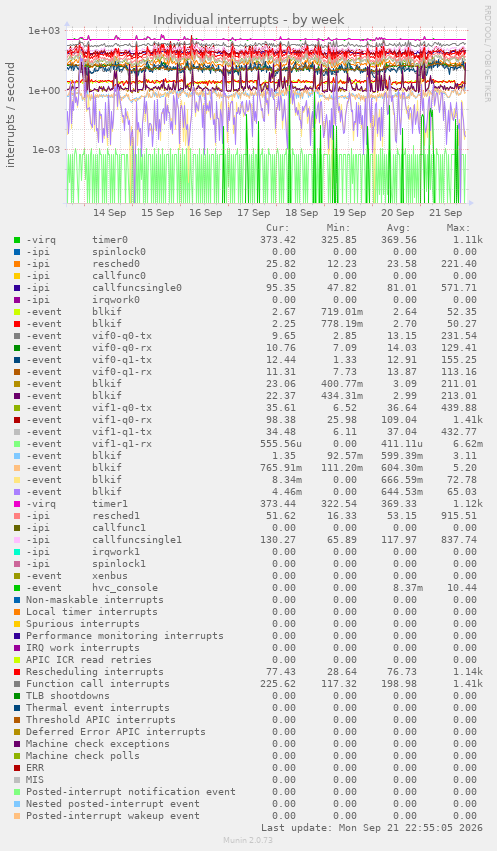
Task: Click the light green vif1-q1-rx swatch
Action: [17, 444]
